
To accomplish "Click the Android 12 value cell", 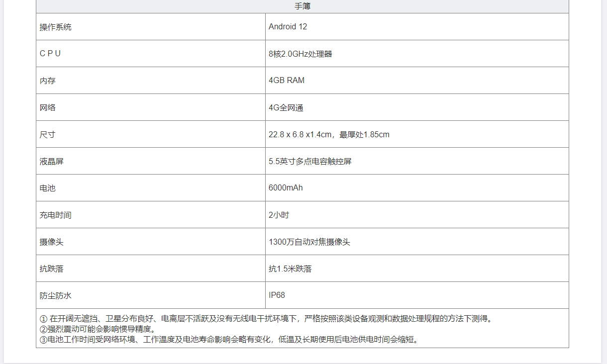I will click(x=288, y=27).
